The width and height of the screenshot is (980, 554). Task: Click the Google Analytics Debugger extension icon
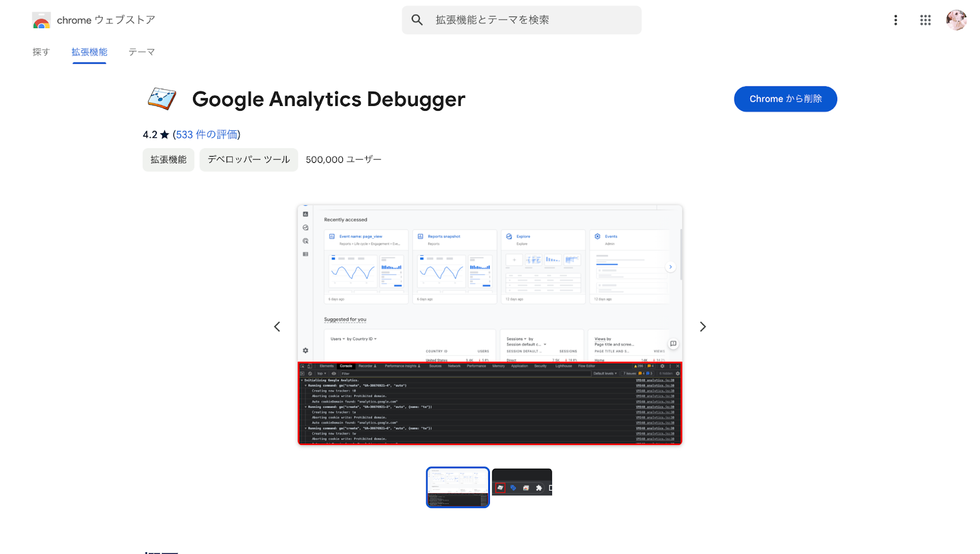point(162,99)
